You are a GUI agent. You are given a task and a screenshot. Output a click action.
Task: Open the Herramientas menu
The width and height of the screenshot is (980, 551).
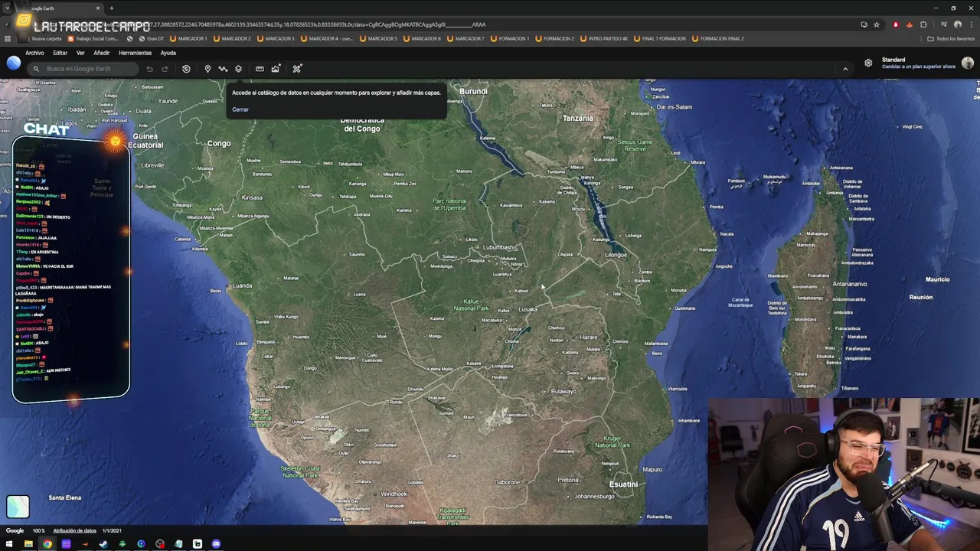pyautogui.click(x=135, y=53)
